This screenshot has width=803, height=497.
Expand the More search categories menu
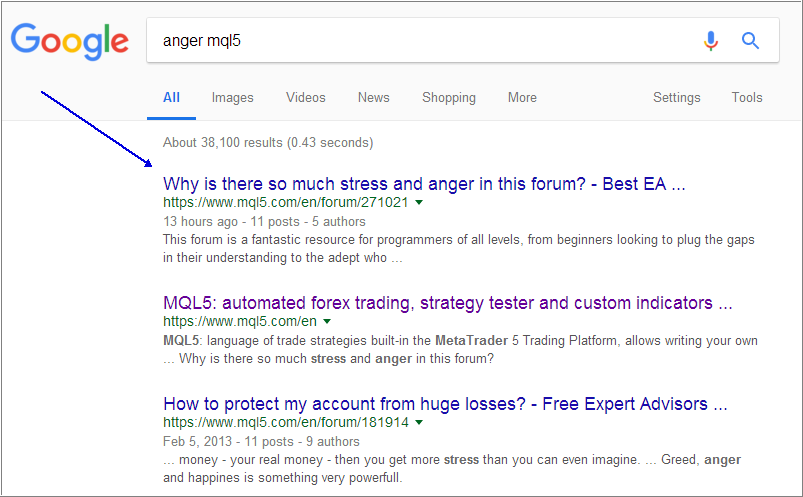click(522, 98)
